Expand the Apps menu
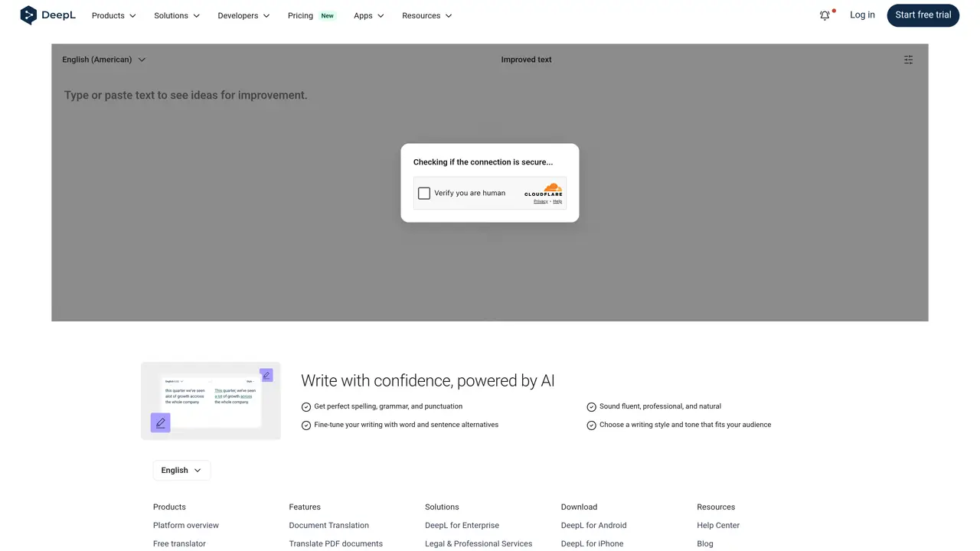This screenshot has height=551, width=980. click(369, 15)
